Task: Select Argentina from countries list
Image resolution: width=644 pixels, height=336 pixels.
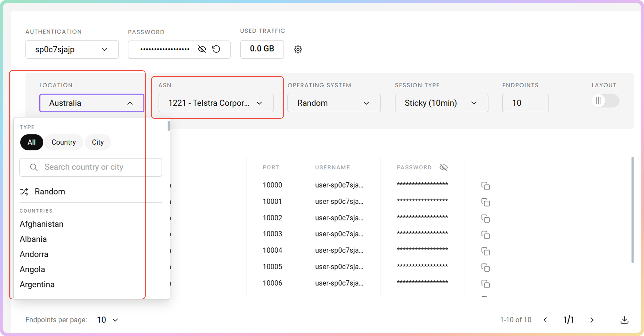Action: [37, 284]
